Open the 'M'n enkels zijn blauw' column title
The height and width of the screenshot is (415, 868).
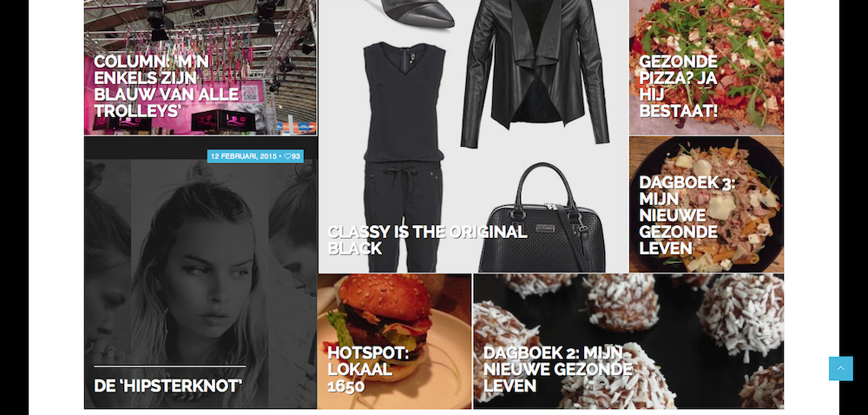click(166, 86)
